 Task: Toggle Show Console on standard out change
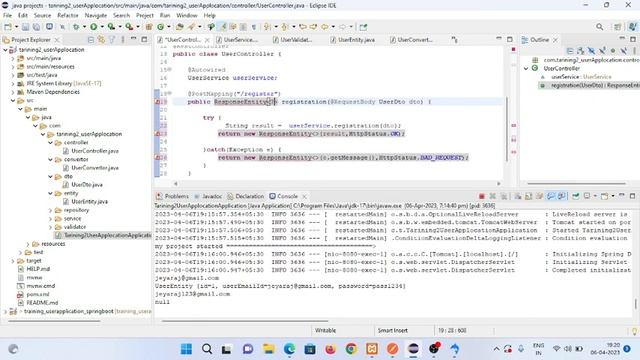pos(551,196)
